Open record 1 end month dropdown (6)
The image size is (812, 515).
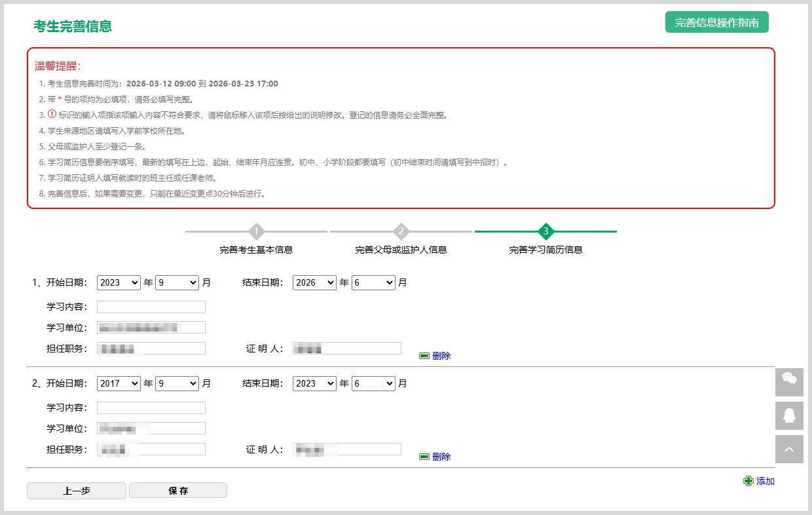click(x=373, y=282)
